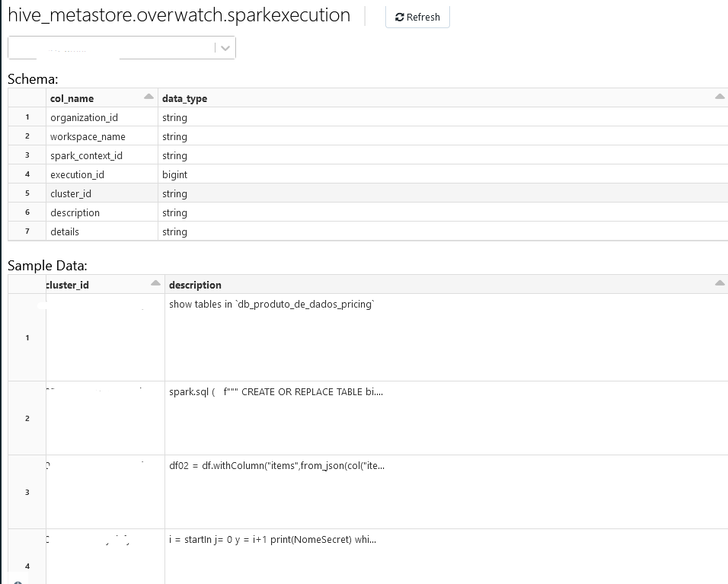Click row number 4 in Sample Data
This screenshot has width=728, height=584.
pyautogui.click(x=27, y=566)
